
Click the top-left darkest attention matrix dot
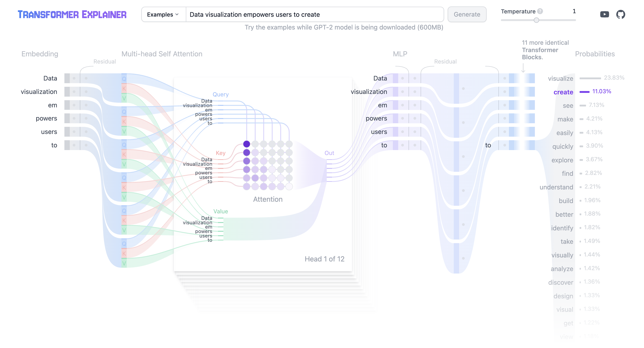tap(246, 144)
